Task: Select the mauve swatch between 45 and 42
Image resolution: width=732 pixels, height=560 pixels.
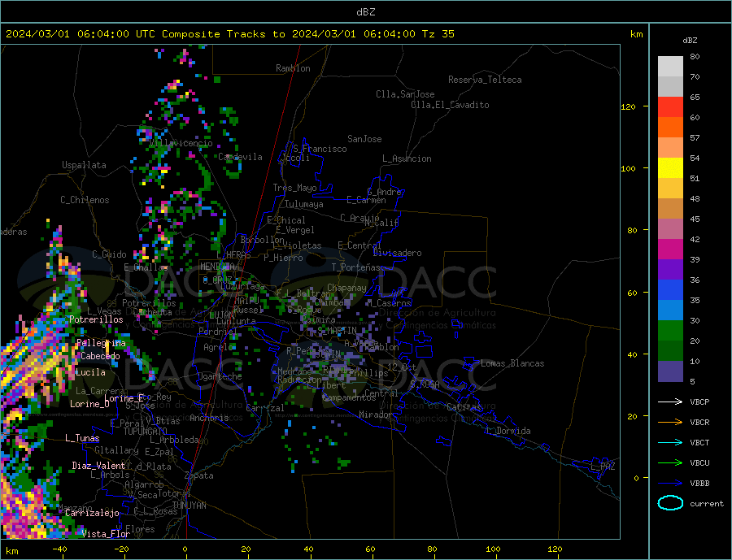Action: (x=670, y=228)
